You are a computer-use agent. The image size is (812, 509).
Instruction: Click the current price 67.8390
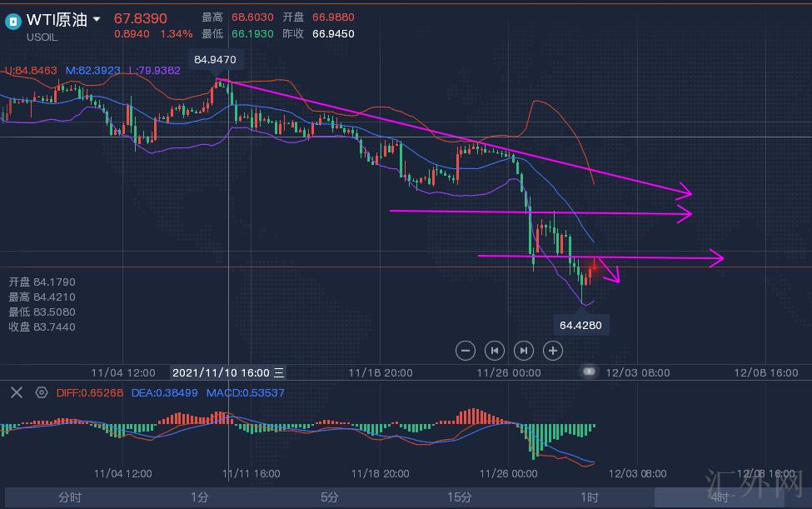pos(141,18)
